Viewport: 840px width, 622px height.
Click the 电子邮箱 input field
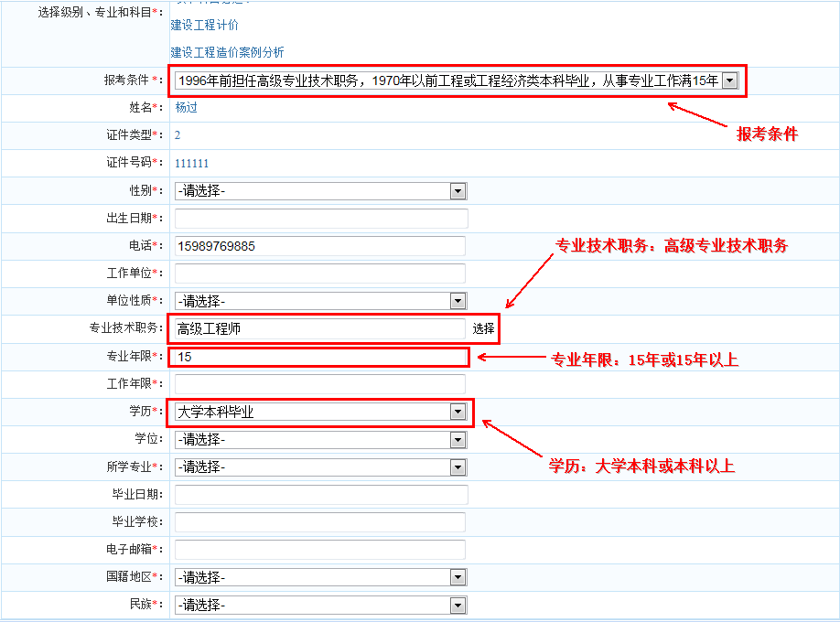[319, 550]
